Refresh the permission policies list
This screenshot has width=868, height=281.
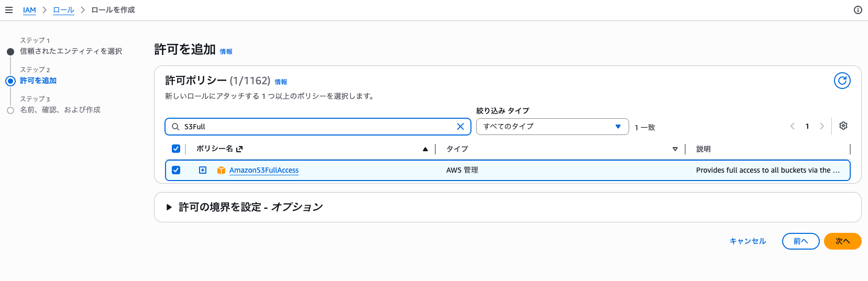842,81
